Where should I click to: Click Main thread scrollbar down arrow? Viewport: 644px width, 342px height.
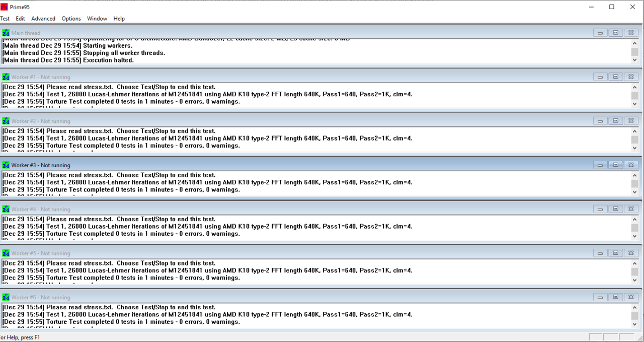[x=634, y=60]
